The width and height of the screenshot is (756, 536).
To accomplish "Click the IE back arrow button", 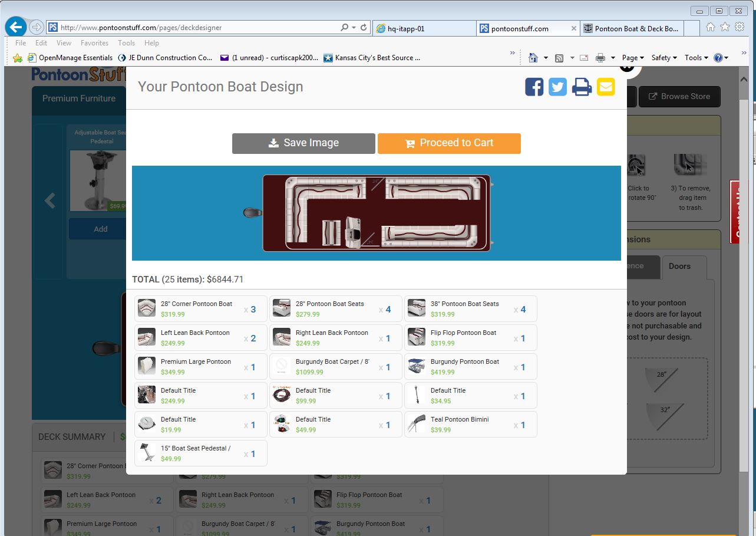I will 16,27.
